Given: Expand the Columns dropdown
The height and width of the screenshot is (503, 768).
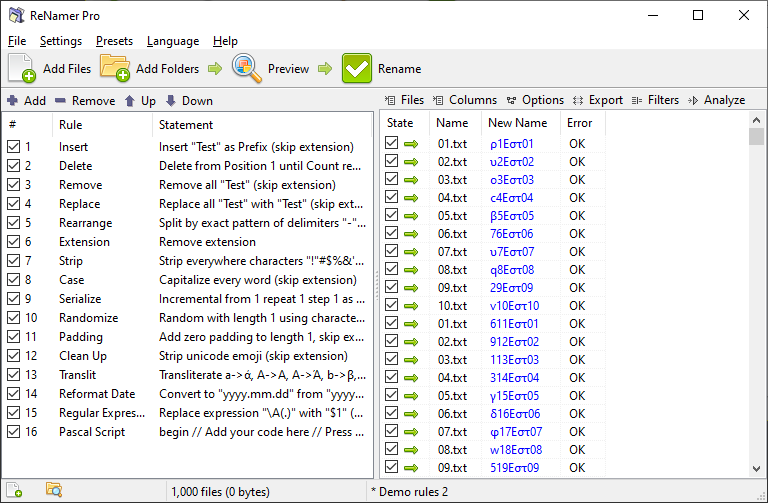Looking at the screenshot, I should (465, 100).
